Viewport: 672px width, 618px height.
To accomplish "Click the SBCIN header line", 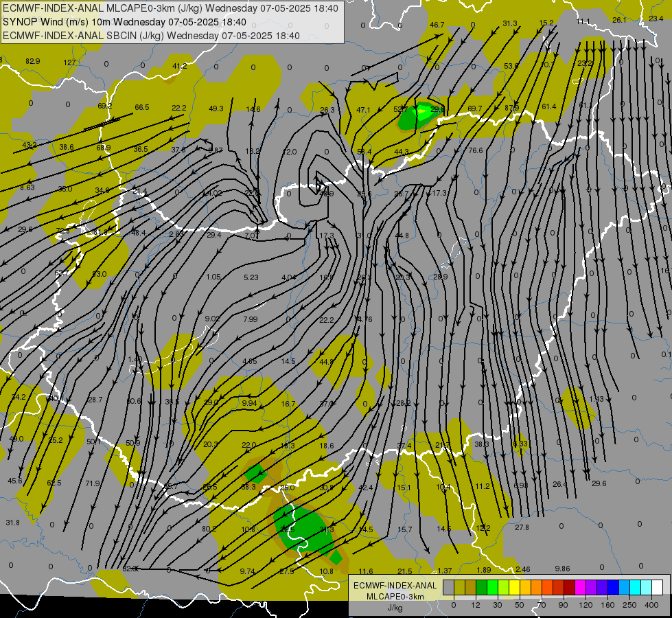I will point(151,36).
